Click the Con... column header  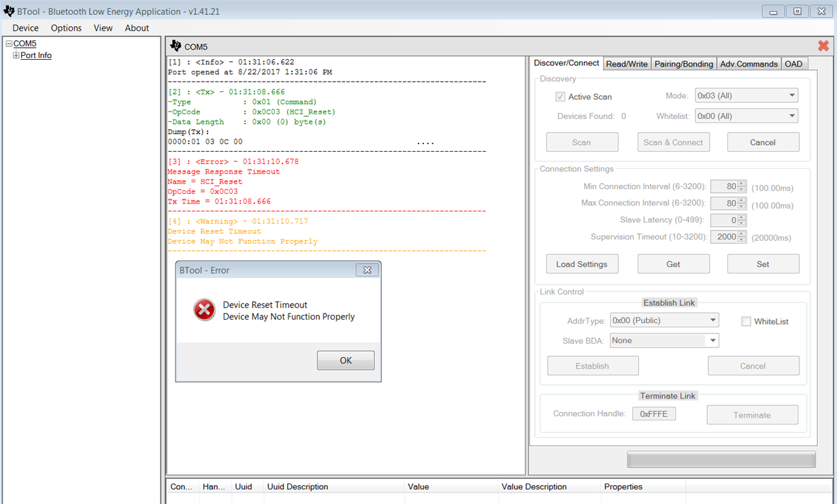tap(183, 487)
